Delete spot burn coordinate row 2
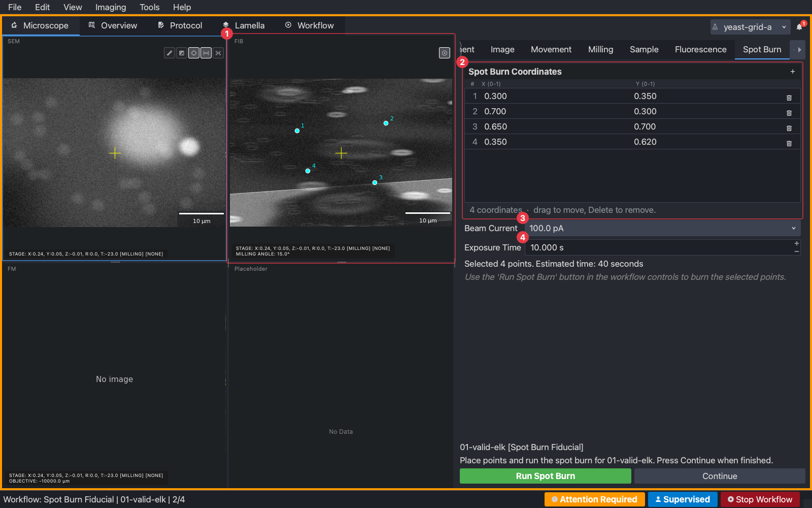Image resolution: width=812 pixels, height=508 pixels. click(x=789, y=113)
